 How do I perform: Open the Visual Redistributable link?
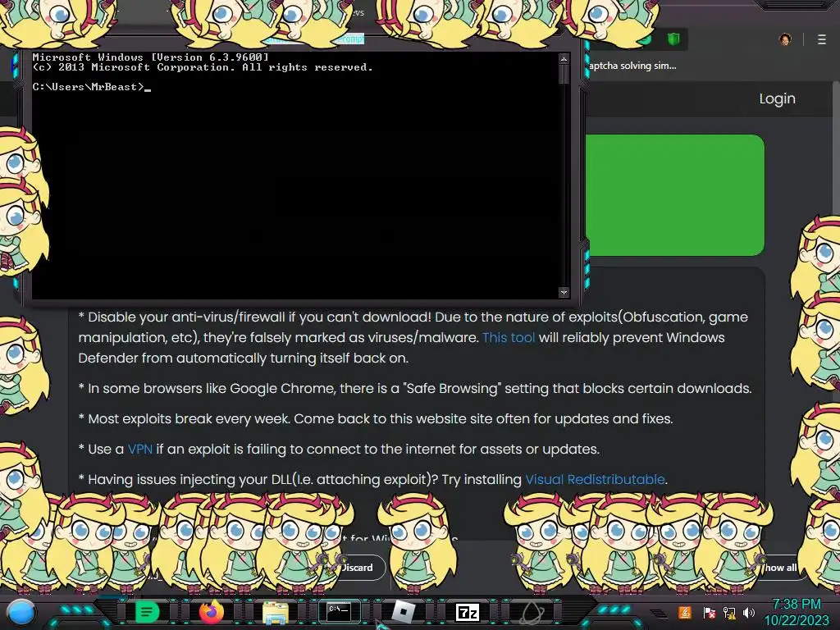(x=595, y=479)
